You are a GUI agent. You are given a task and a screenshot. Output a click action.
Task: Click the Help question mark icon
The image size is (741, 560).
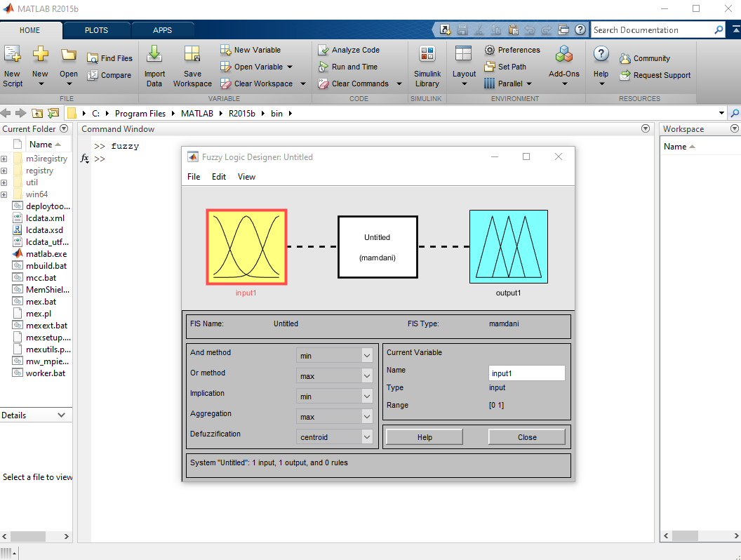[601, 54]
